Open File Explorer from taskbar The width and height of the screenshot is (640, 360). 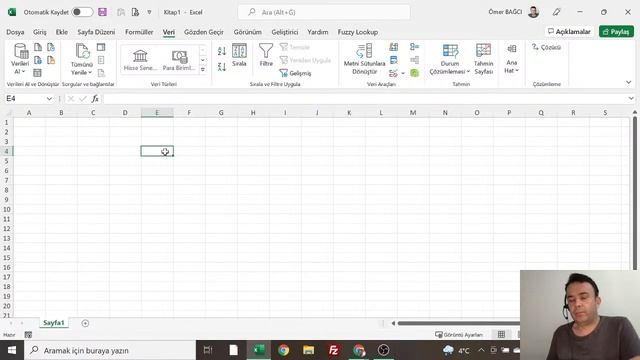point(309,350)
